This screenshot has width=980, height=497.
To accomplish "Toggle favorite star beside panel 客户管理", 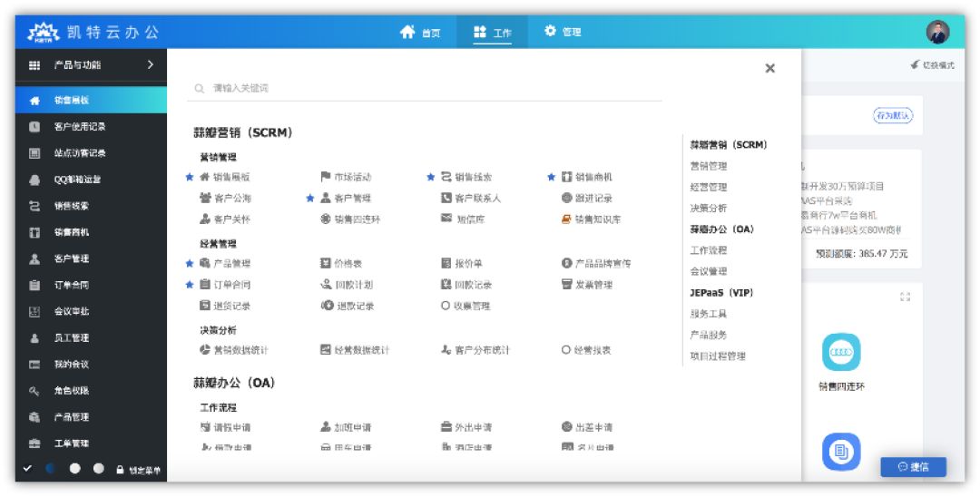I will pyautogui.click(x=310, y=199).
